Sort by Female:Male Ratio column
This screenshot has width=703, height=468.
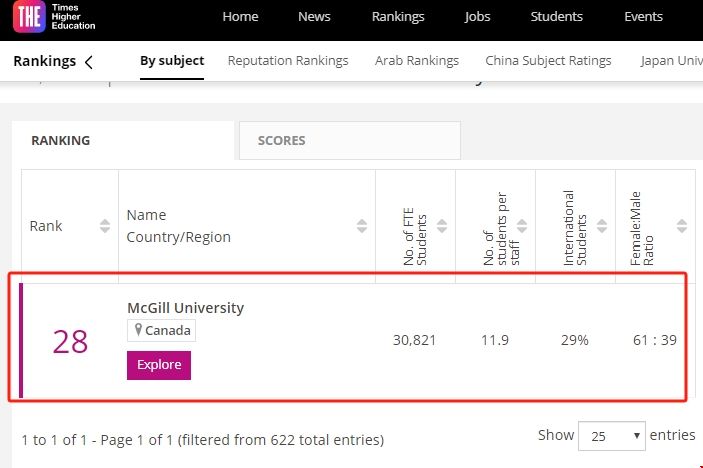tap(682, 226)
